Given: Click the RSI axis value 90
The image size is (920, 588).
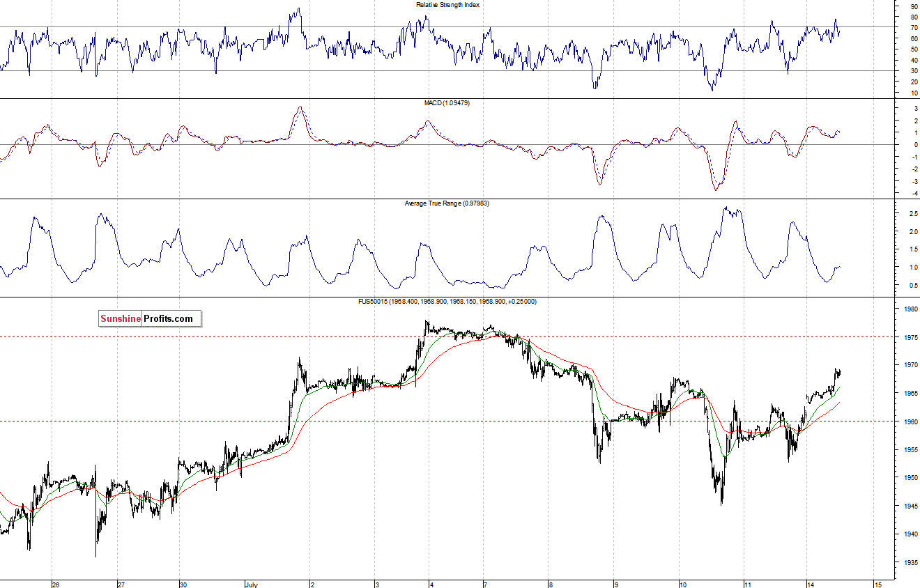Looking at the screenshot, I should (x=914, y=6).
